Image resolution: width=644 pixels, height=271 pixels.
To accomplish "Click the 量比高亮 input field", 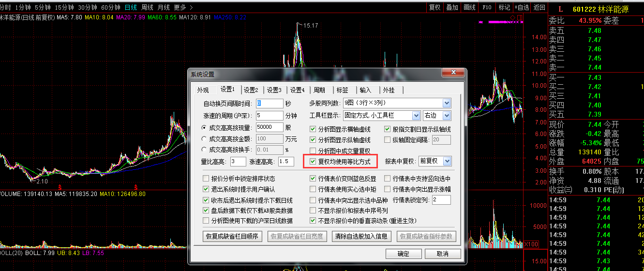I will [239, 161].
